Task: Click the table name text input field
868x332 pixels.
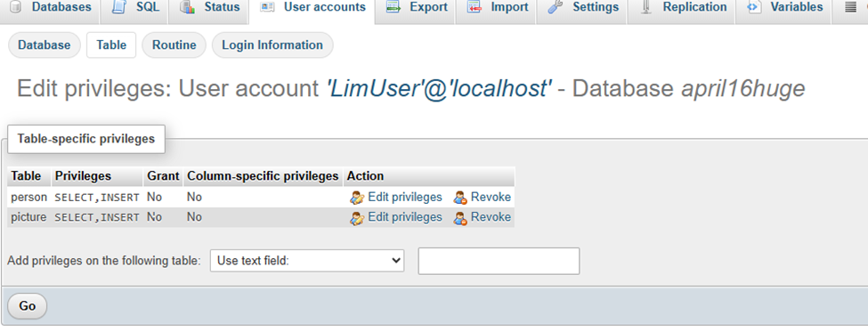Action: click(x=499, y=261)
